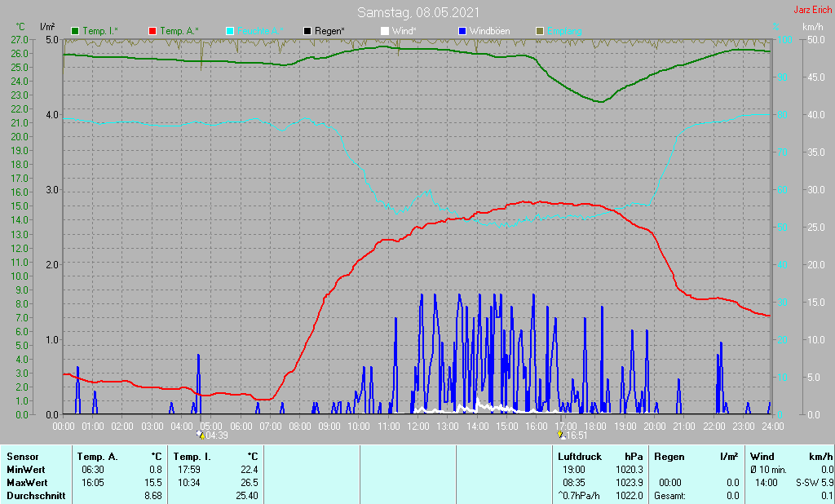
Task: Click the 'km/h' wind axis unit above the chart
Action: (x=813, y=27)
